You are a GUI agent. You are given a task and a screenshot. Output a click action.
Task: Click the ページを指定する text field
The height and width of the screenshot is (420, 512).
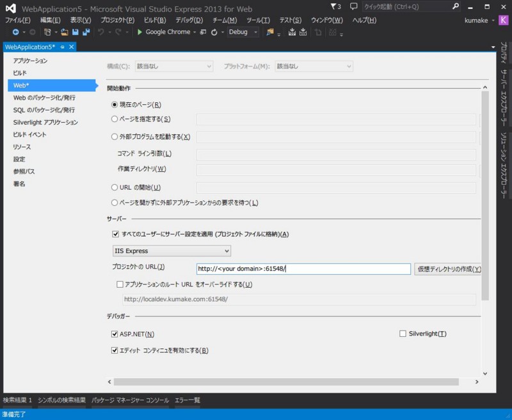pos(336,120)
